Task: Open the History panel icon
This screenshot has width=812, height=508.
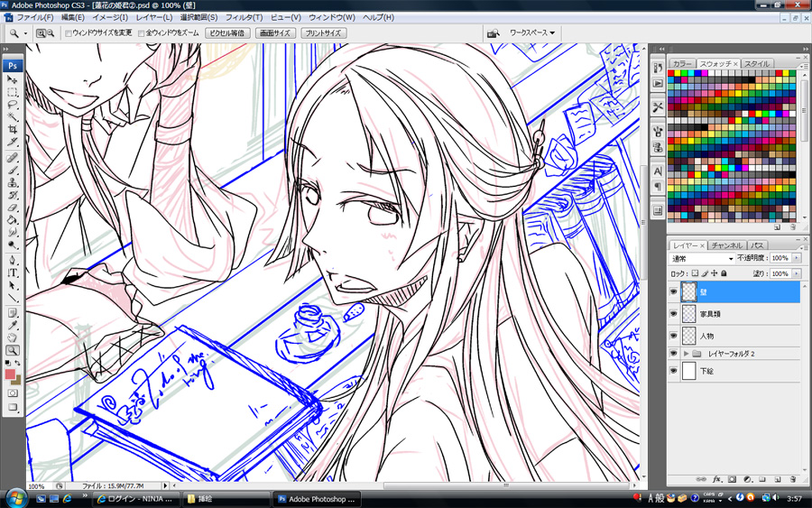Action: [658, 68]
